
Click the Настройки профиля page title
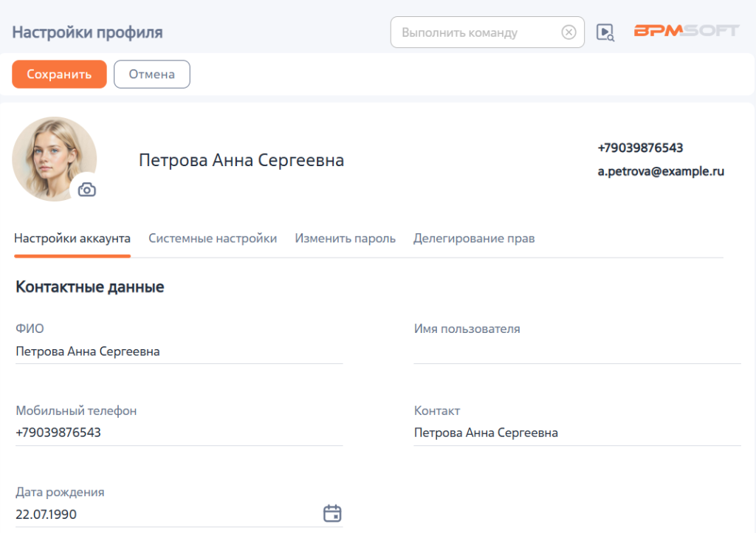pyautogui.click(x=87, y=32)
